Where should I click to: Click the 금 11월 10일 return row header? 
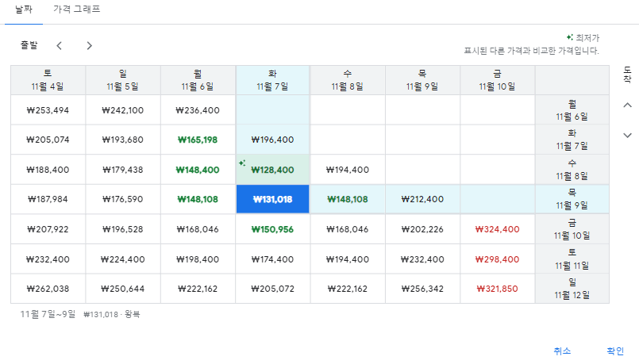pyautogui.click(x=572, y=229)
